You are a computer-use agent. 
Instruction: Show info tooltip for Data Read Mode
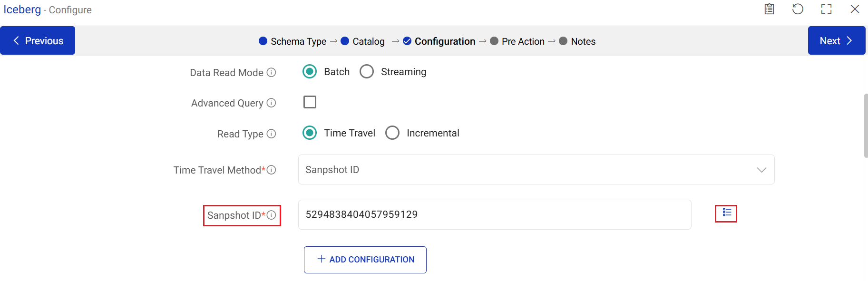271,72
